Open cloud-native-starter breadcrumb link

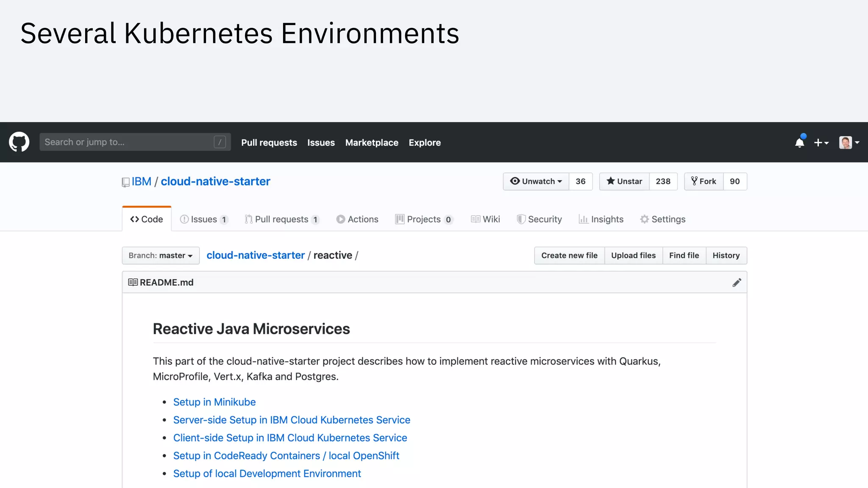click(256, 255)
